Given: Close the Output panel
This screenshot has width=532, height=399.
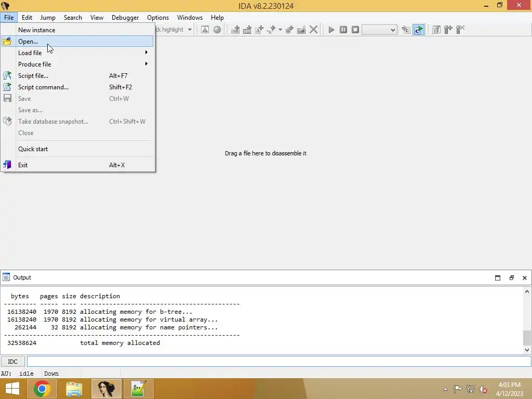Looking at the screenshot, I should [x=525, y=278].
